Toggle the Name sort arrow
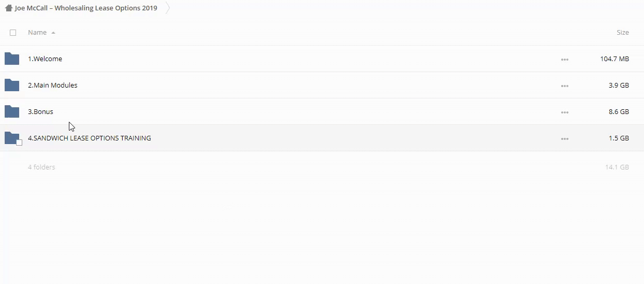Viewport: 644px width, 284px height. click(x=53, y=33)
